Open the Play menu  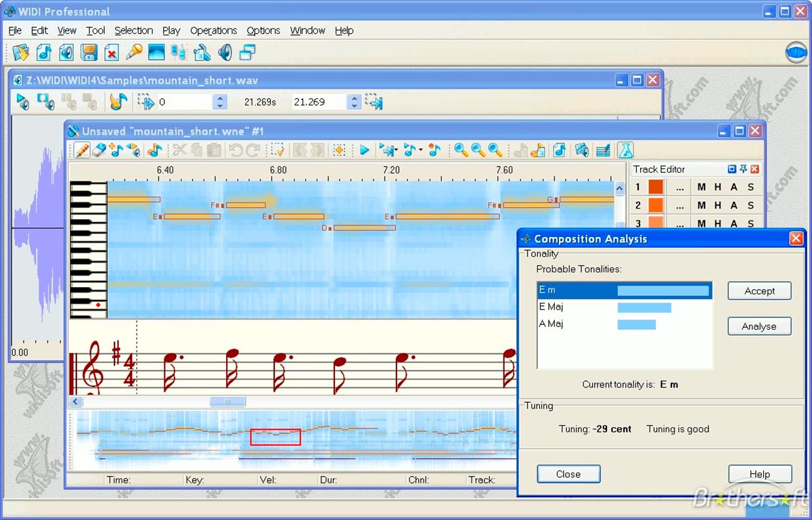coord(171,30)
